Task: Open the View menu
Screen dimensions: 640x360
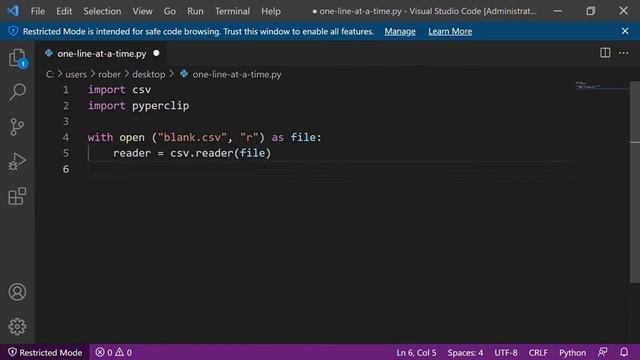Action: tap(142, 11)
